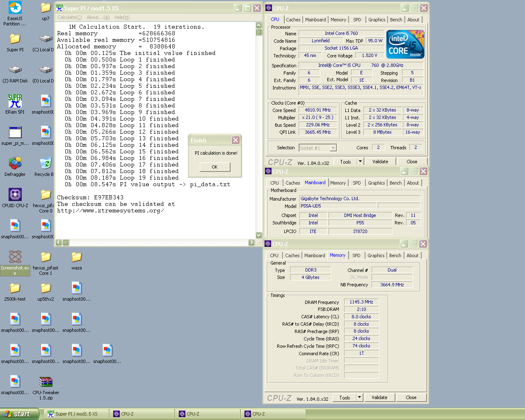The height and width of the screenshot is (420, 525).
Task: Click Validate in the bottom CPU-Z window
Action: 379,397
